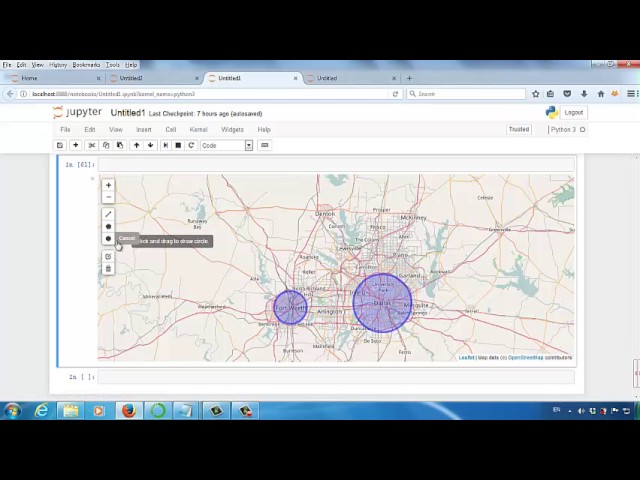Reload the page with the refresh icon
The height and width of the screenshot is (480, 640).
tap(395, 94)
